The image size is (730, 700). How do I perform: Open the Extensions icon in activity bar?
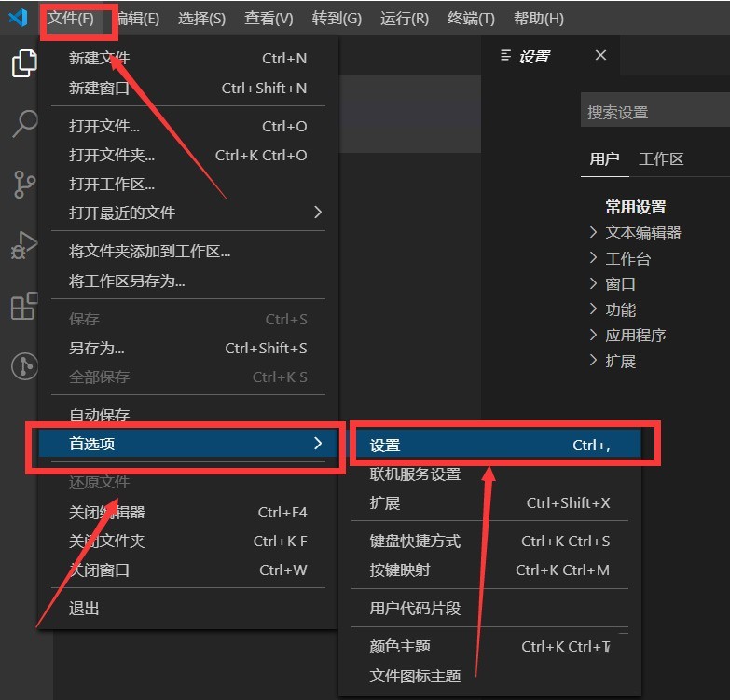(x=24, y=306)
